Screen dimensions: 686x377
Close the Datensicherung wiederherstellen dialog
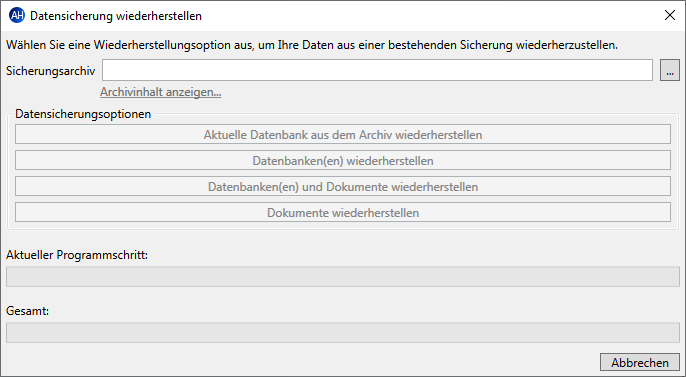[x=669, y=15]
